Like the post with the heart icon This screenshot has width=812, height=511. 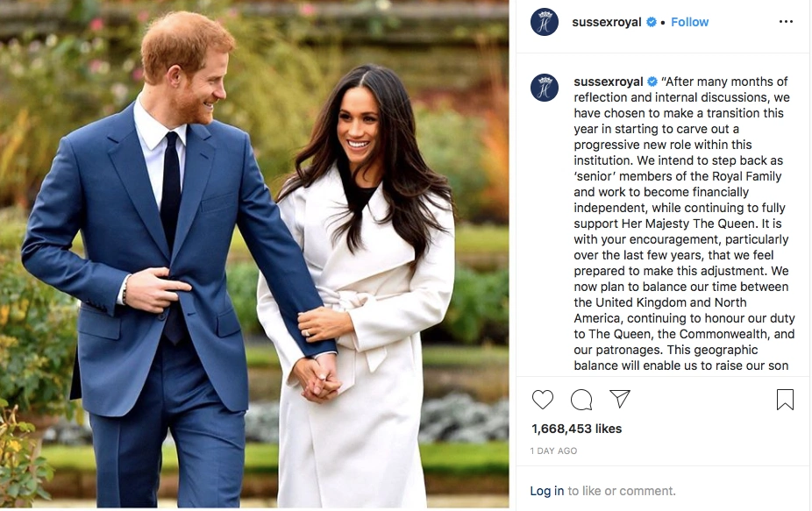click(542, 400)
